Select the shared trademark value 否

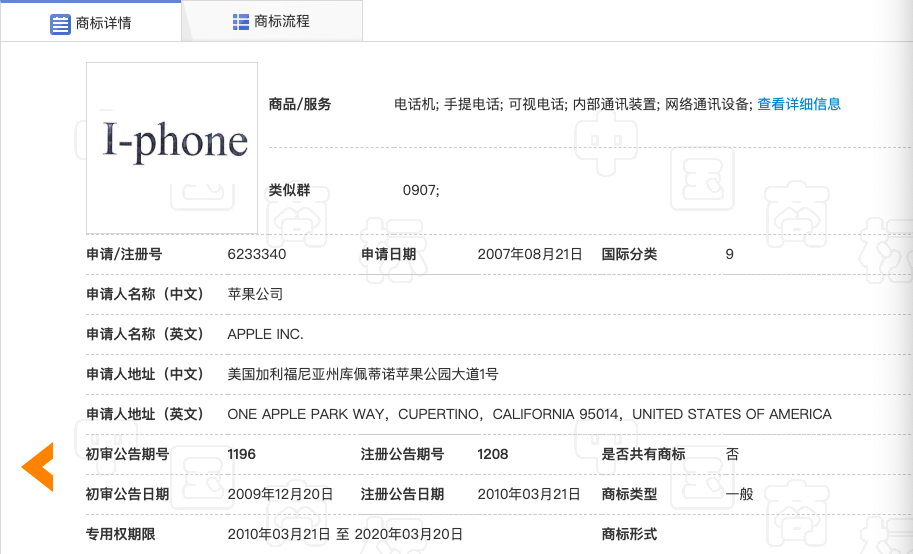click(x=732, y=454)
